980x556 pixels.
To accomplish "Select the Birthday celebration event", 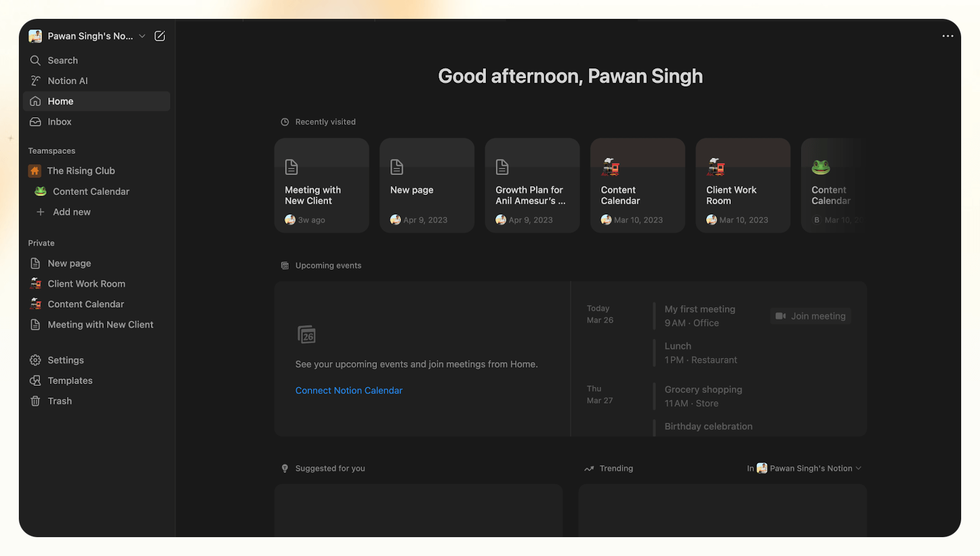I will click(708, 426).
